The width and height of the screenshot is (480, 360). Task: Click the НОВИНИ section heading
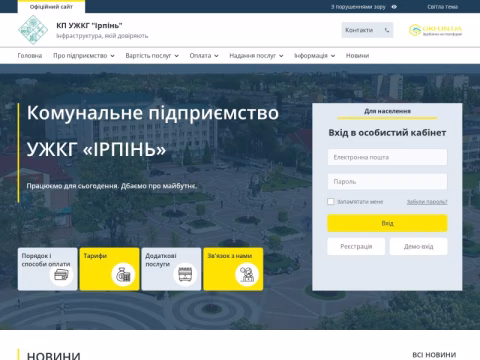pyautogui.click(x=54, y=355)
